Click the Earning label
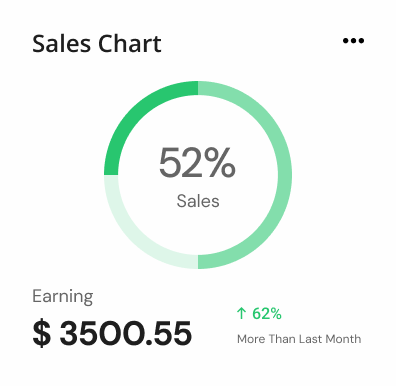 63,296
